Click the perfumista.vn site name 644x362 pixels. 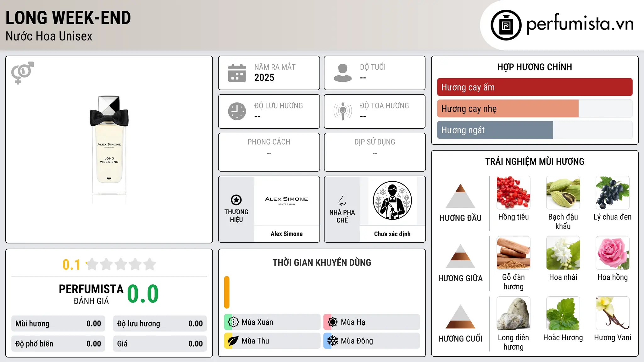click(580, 24)
